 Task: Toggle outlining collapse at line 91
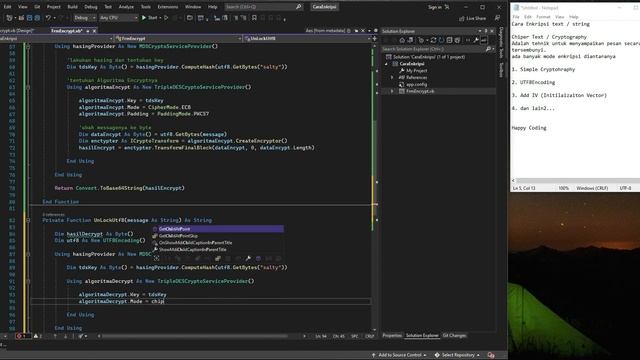tap(28, 281)
